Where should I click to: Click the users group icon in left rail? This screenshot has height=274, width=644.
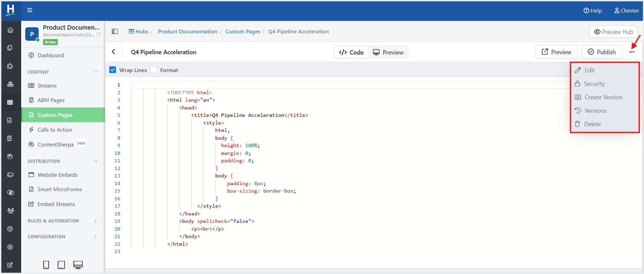point(10,211)
